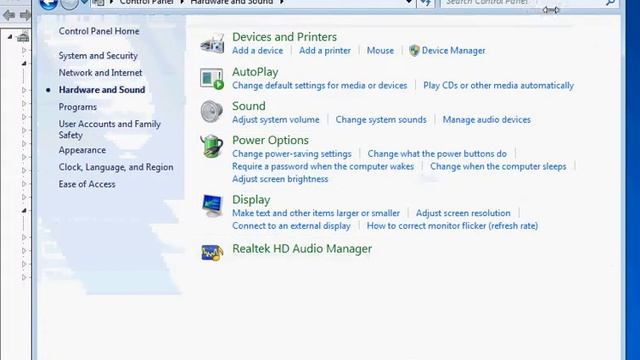Open Manage audio devices
This screenshot has height=360, width=640.
pos(487,120)
